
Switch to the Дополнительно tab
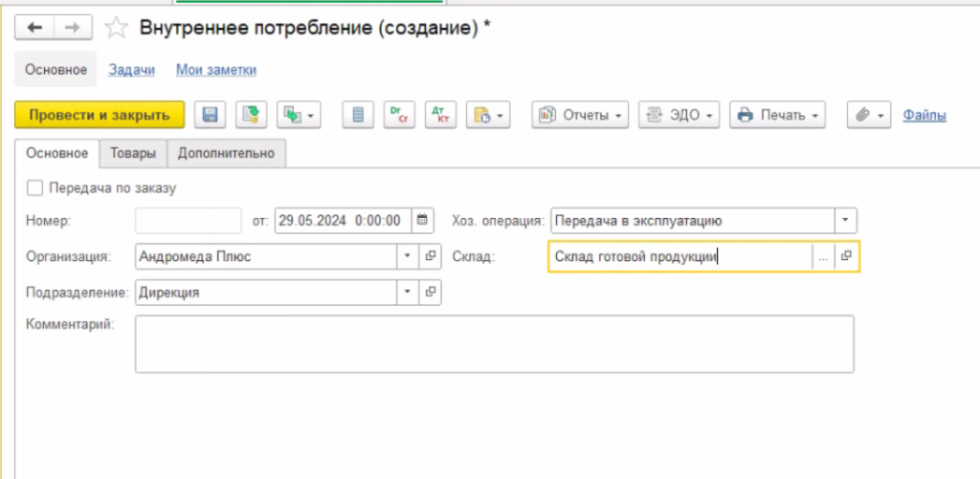[226, 153]
